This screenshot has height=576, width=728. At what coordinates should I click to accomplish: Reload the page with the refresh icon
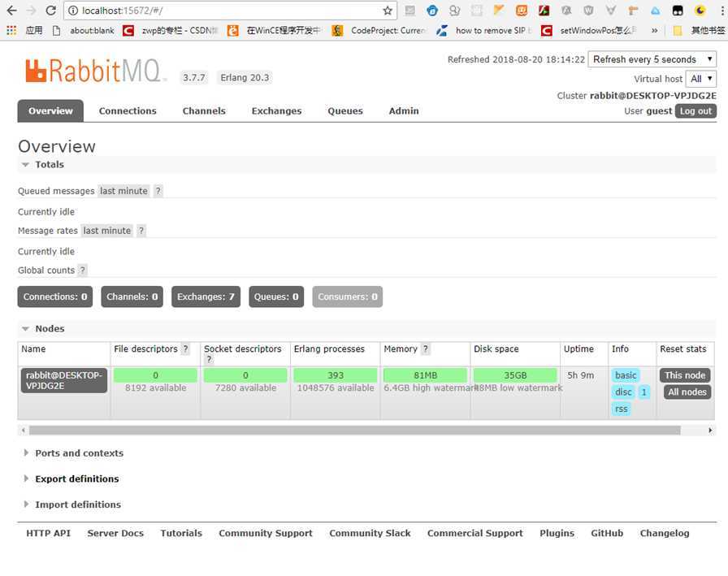coord(51,11)
